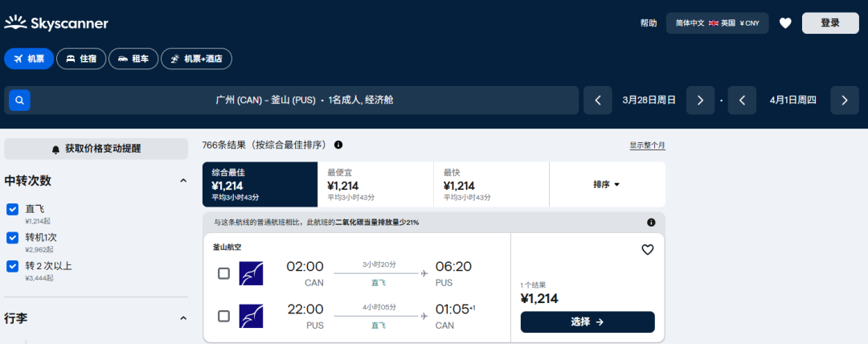Viewport: 868px width, 344px height.
Task: Click airline logo of 02:00 CAN flight
Action: pos(251,273)
